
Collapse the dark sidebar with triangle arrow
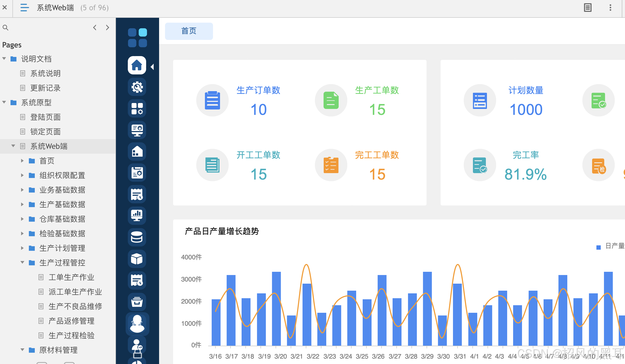click(x=152, y=67)
